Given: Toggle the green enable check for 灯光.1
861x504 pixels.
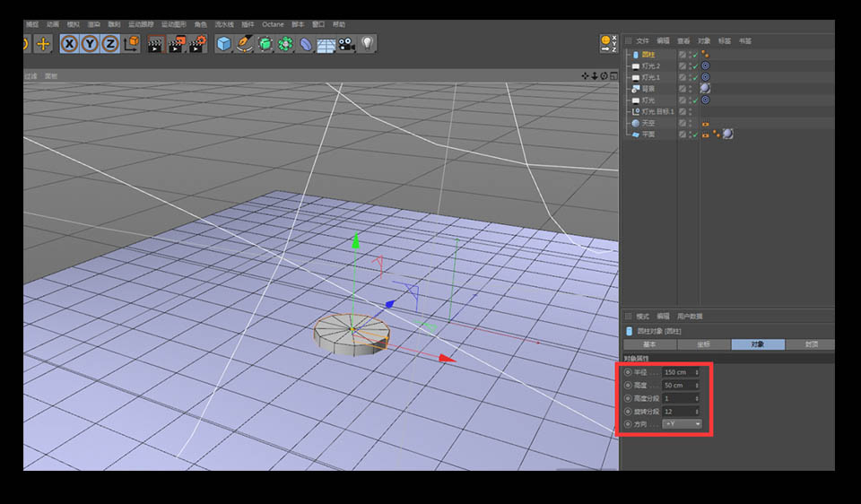Looking at the screenshot, I should point(695,77).
